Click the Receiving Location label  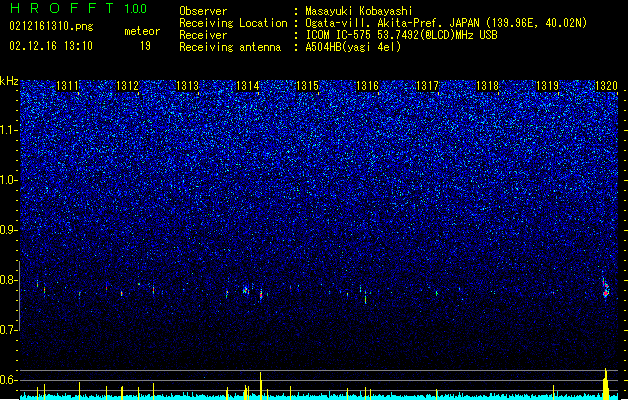point(233,23)
